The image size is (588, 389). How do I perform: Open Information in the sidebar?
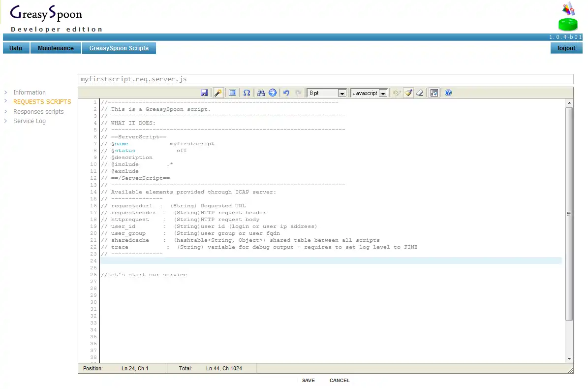click(29, 92)
